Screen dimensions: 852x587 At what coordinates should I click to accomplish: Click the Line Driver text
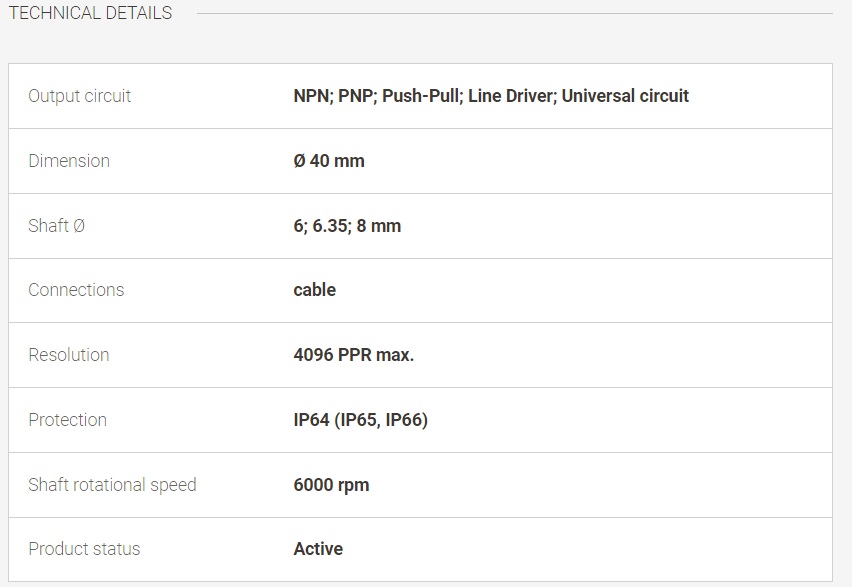511,96
